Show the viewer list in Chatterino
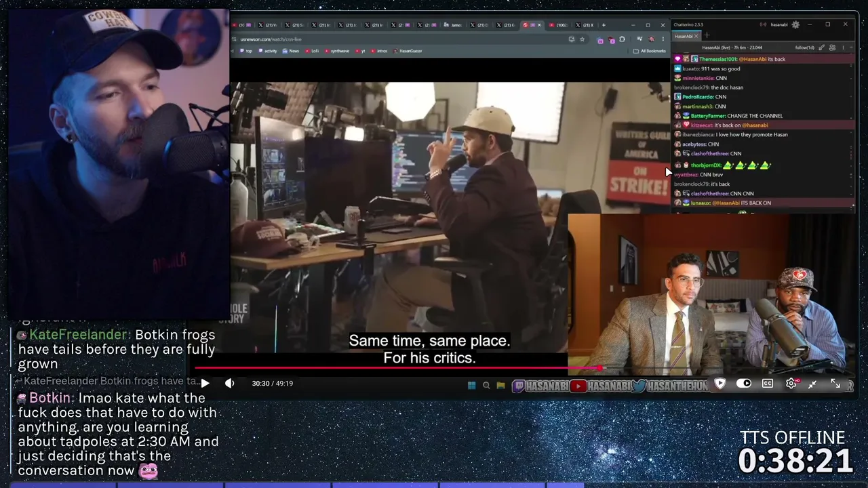Viewport: 868px width, 488px height. pyautogui.click(x=832, y=47)
